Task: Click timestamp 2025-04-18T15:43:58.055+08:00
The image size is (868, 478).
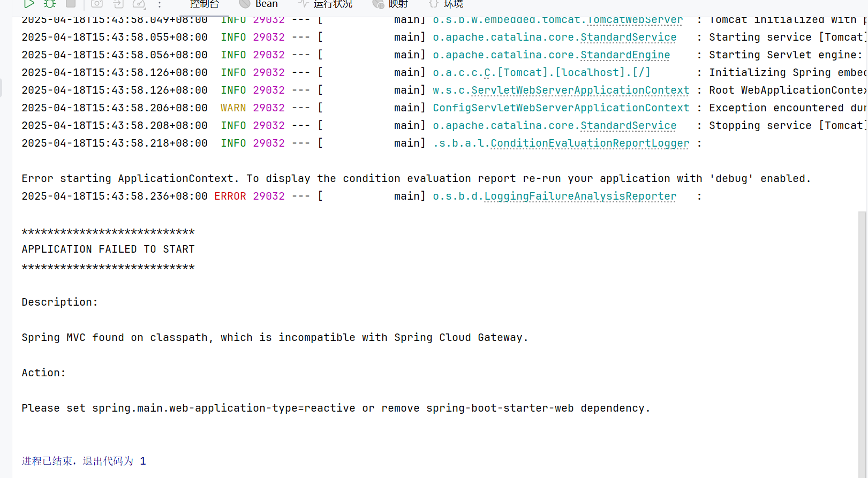Action: point(115,37)
